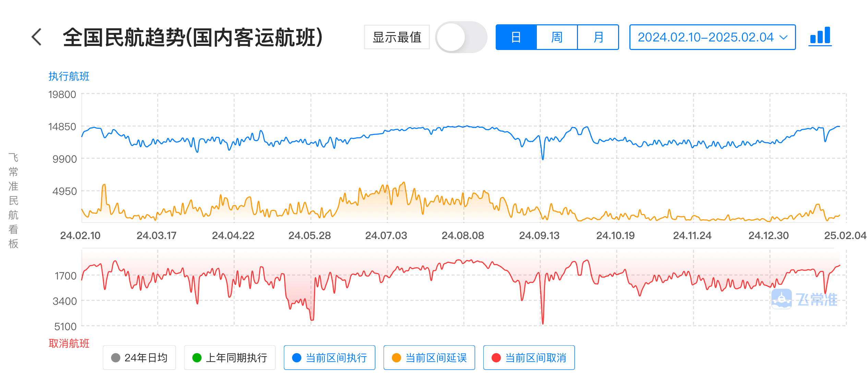Screen dimensions: 868x386
Task: Toggle the 显示最值 switch
Action: pos(461,37)
